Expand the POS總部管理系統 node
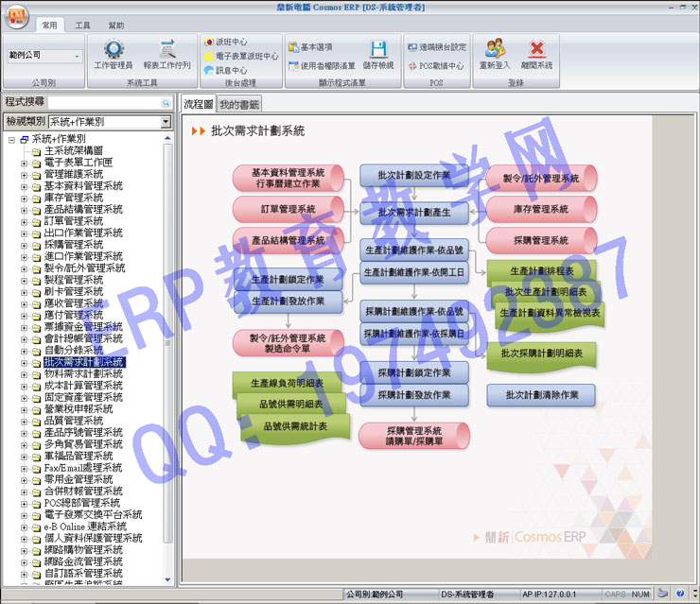The height and width of the screenshot is (604, 700). 24,504
